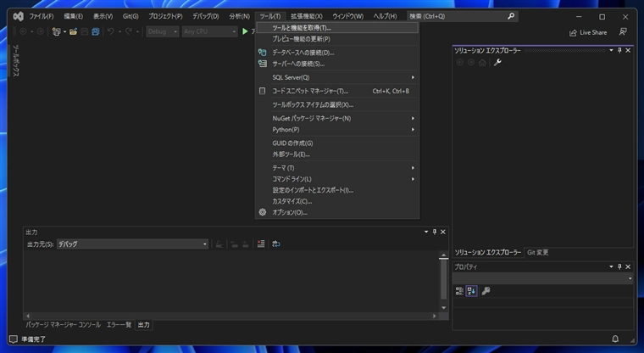Toggle Alphabetical sort in Properties panel
The image size is (644, 353).
coord(471,291)
